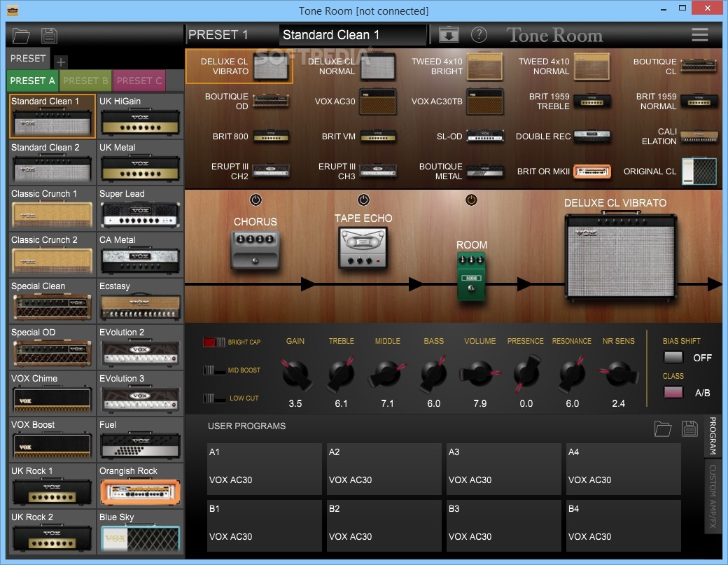
Task: Toggle the BRIGHT CAP switch
Action: coord(214,342)
